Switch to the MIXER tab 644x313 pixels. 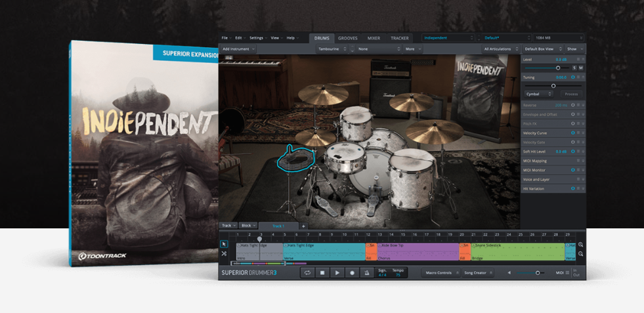coord(374,38)
